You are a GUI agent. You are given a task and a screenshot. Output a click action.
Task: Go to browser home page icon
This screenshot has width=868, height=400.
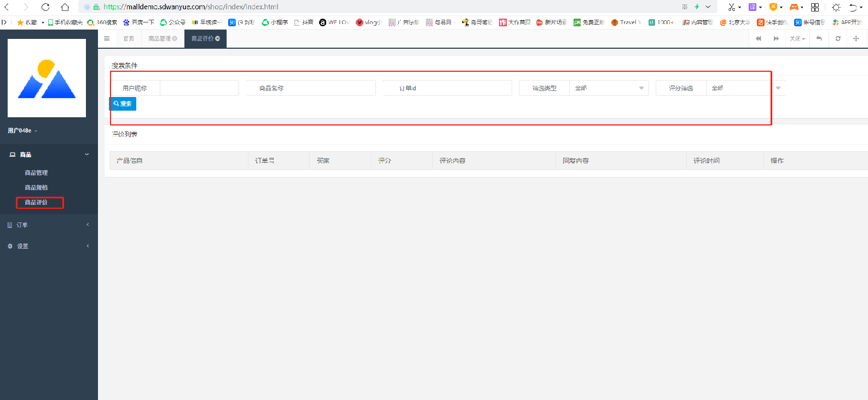[x=65, y=7]
